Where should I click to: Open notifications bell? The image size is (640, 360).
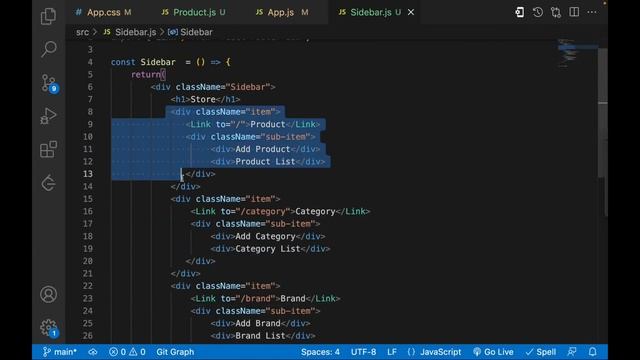(593, 352)
